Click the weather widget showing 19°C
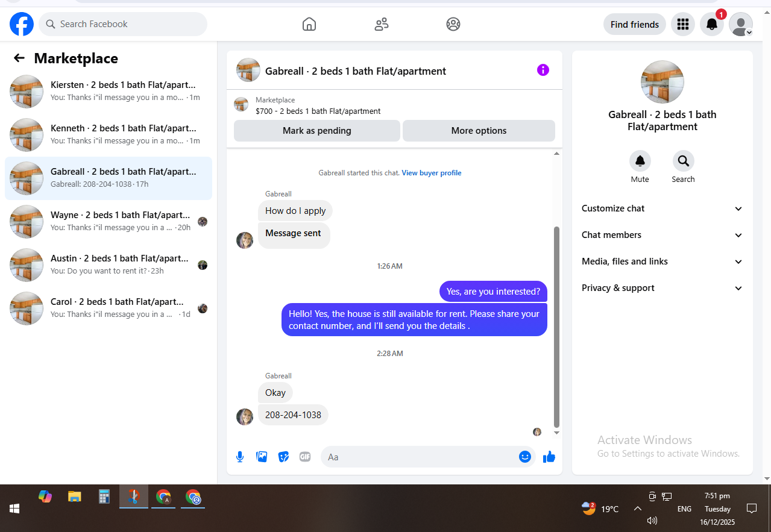Image resolution: width=771 pixels, height=532 pixels. coord(600,509)
